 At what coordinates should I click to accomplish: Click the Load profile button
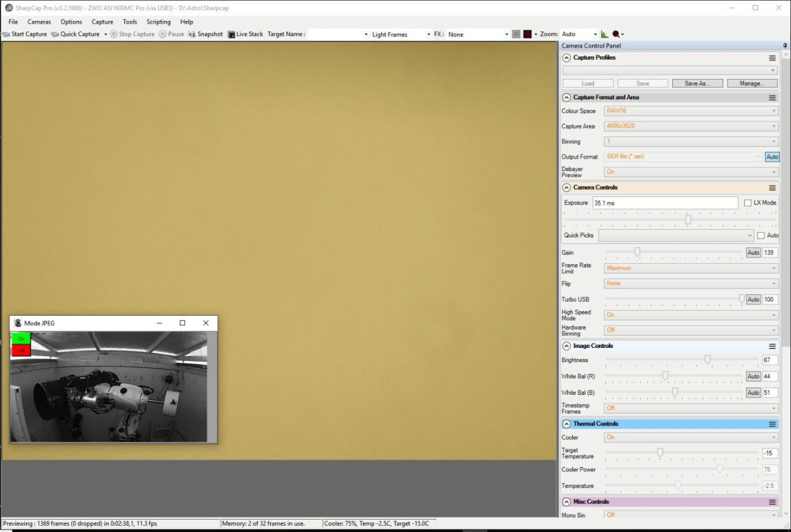(x=588, y=83)
